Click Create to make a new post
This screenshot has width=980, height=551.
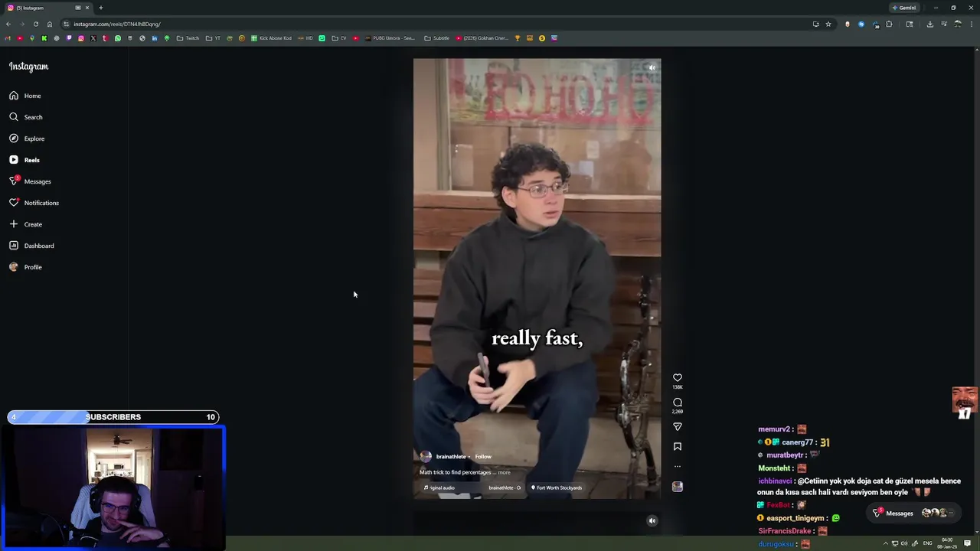tap(25, 224)
